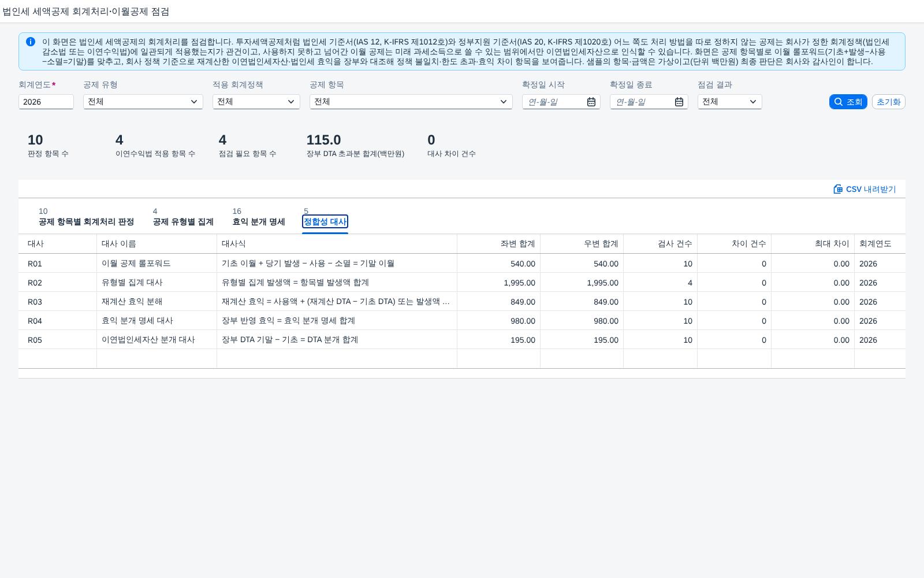The image size is (924, 578).
Task: Select the R05 row cell
Action: tap(57, 340)
